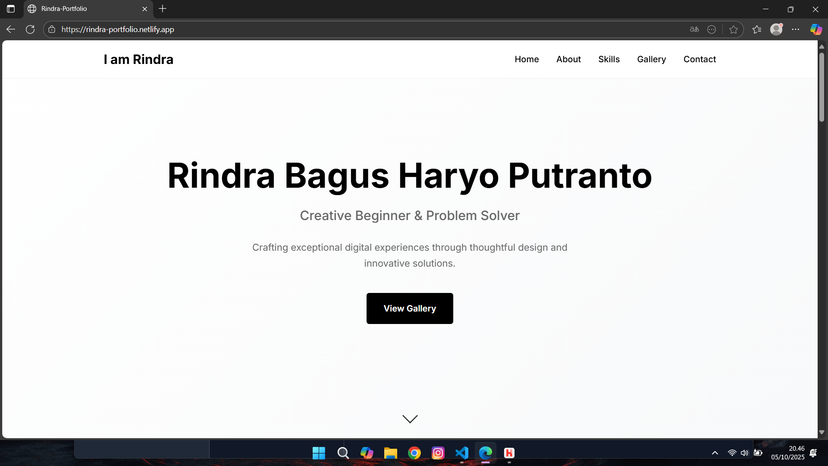828x466 pixels.
Task: Close the Rindra-Portfolio tab
Action: [144, 9]
